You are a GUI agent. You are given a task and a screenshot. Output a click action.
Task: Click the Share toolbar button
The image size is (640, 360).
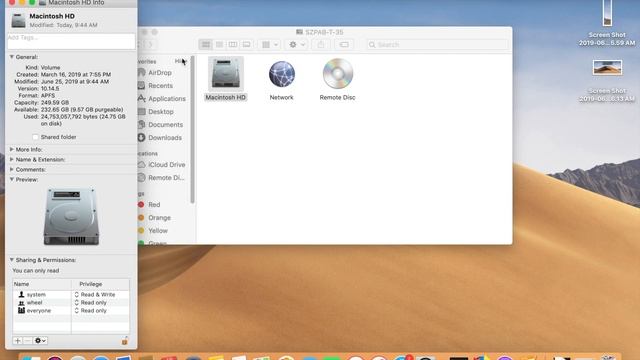tap(321, 44)
